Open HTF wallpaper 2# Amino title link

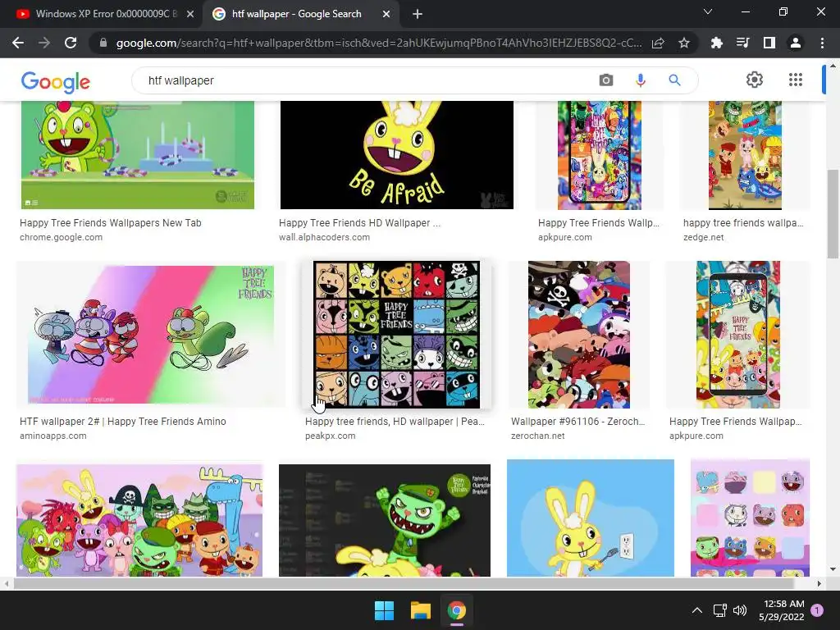123,422
